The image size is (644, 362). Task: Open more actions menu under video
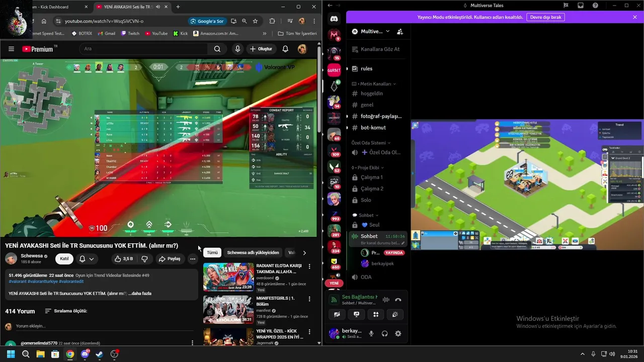193,259
